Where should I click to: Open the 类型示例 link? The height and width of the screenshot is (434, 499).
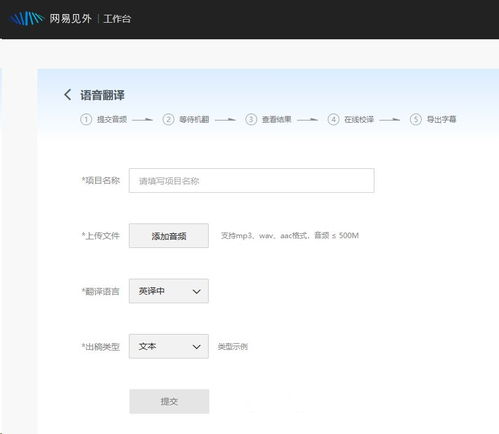(233, 347)
